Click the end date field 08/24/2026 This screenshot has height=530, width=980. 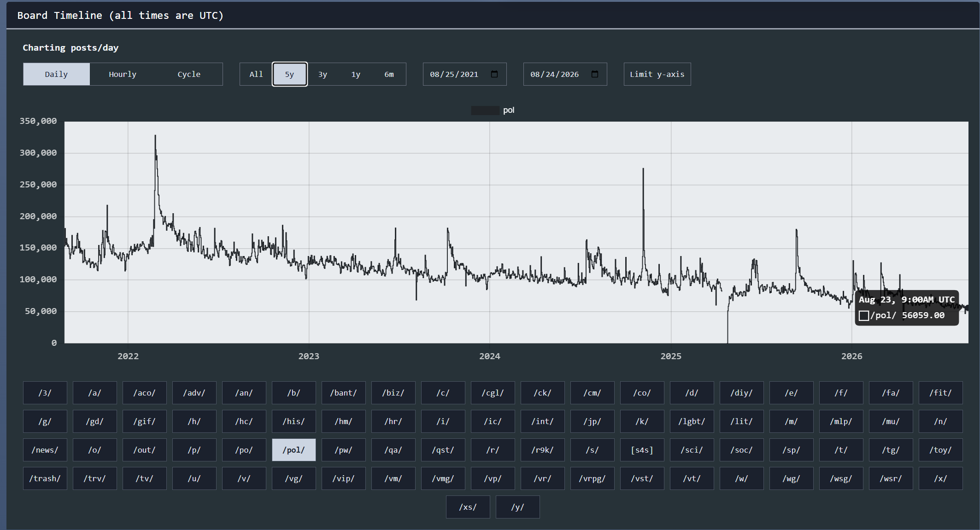[x=565, y=74]
